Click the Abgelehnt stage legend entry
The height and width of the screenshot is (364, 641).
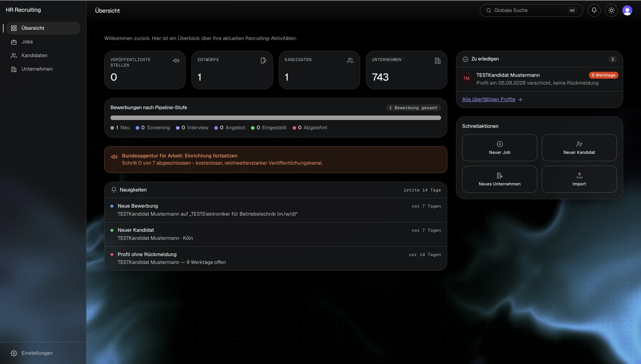(x=310, y=128)
